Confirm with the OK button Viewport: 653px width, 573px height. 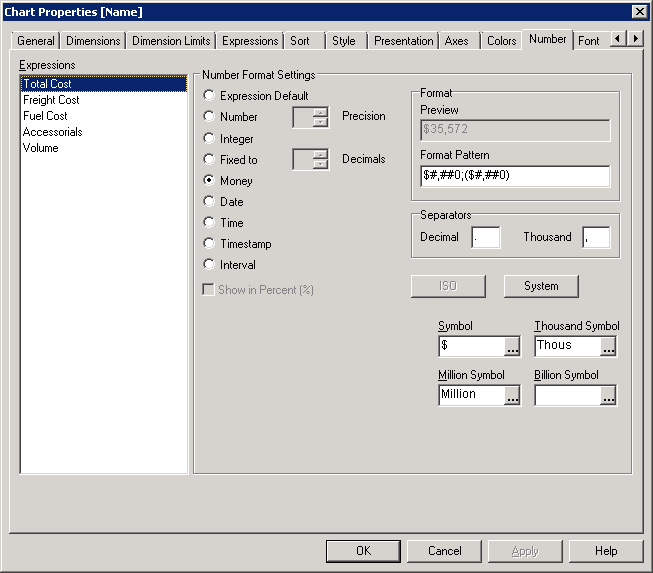pyautogui.click(x=363, y=551)
